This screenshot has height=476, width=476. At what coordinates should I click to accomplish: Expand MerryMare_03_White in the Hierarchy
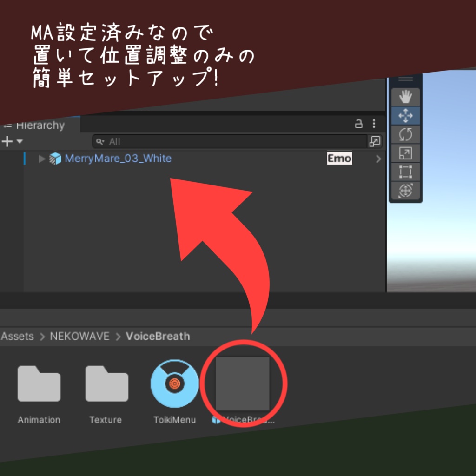41,159
